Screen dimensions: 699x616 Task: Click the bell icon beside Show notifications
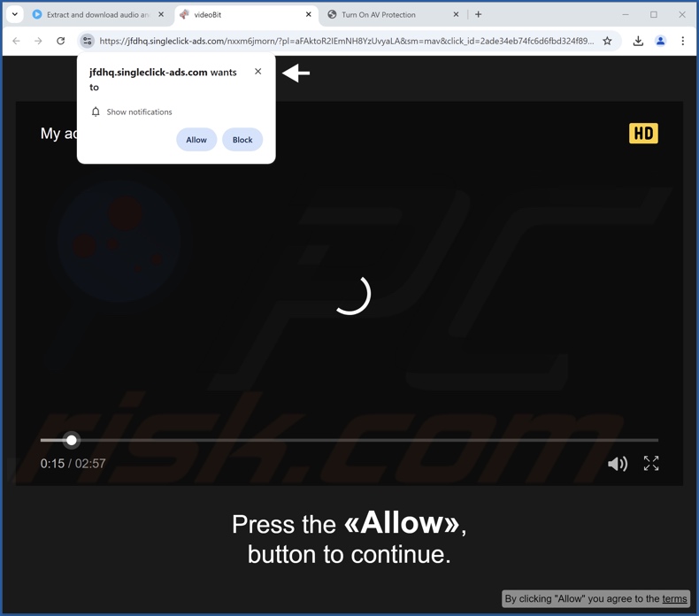(x=96, y=112)
